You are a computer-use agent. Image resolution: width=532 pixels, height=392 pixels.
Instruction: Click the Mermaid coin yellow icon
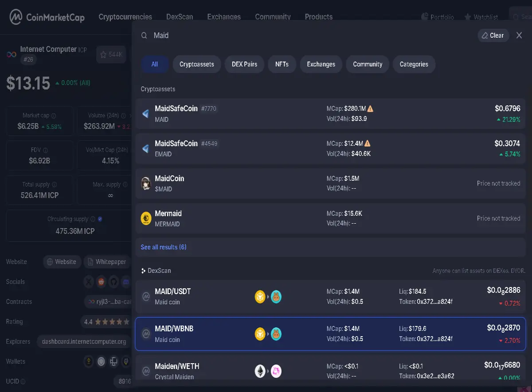146,218
